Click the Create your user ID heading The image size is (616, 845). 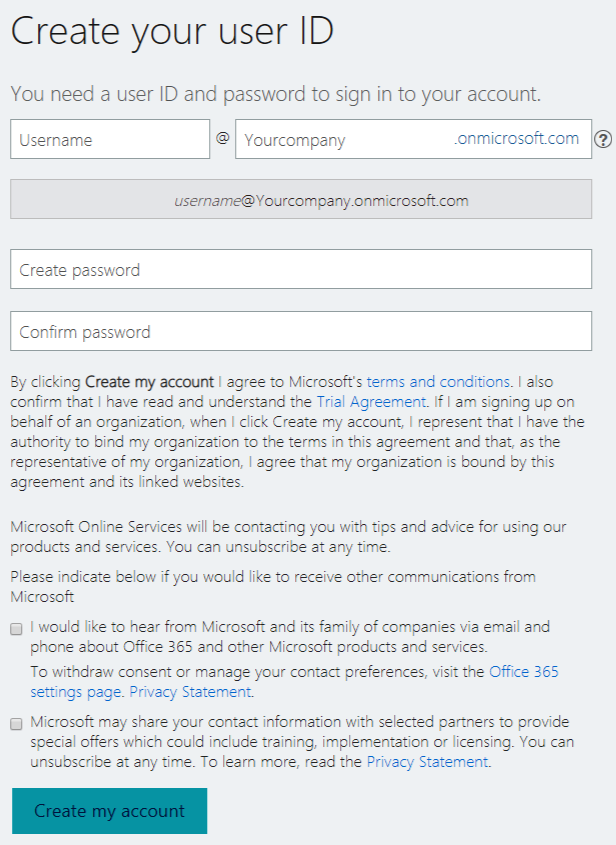172,31
